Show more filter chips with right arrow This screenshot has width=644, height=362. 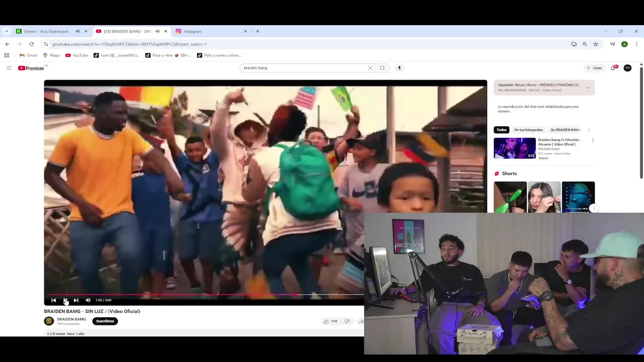[x=589, y=130]
